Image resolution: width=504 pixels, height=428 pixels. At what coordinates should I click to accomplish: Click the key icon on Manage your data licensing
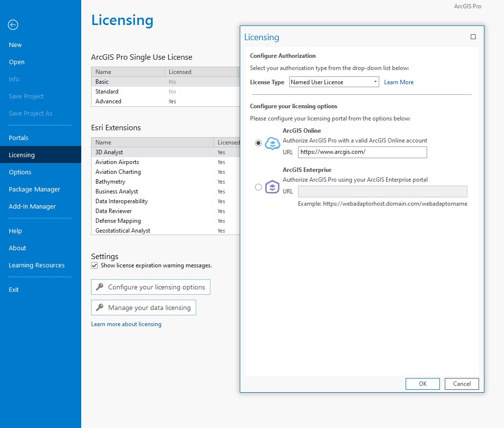99,308
